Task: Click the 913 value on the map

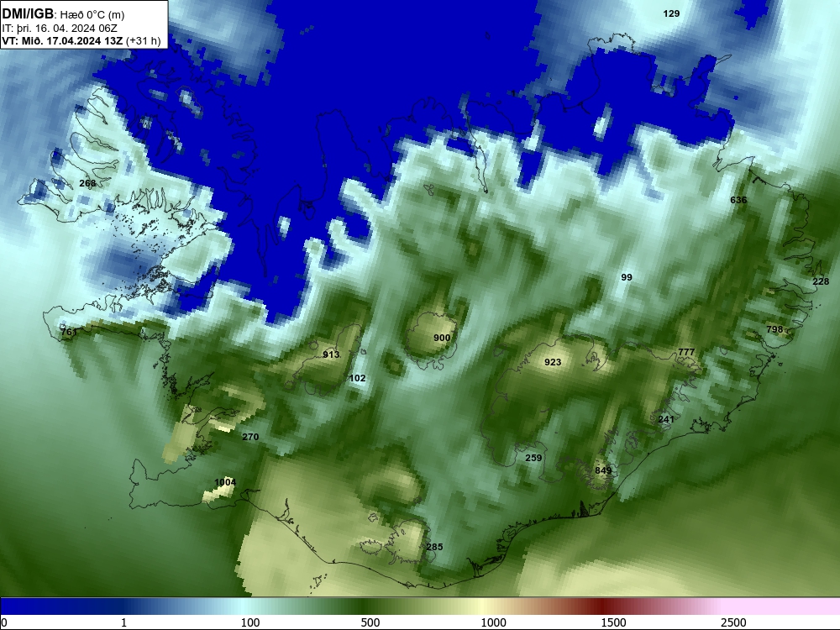Action: click(x=331, y=354)
